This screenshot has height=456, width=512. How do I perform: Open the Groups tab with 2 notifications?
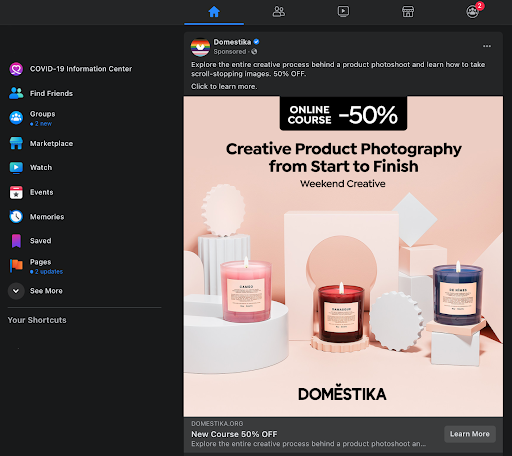pos(473,12)
